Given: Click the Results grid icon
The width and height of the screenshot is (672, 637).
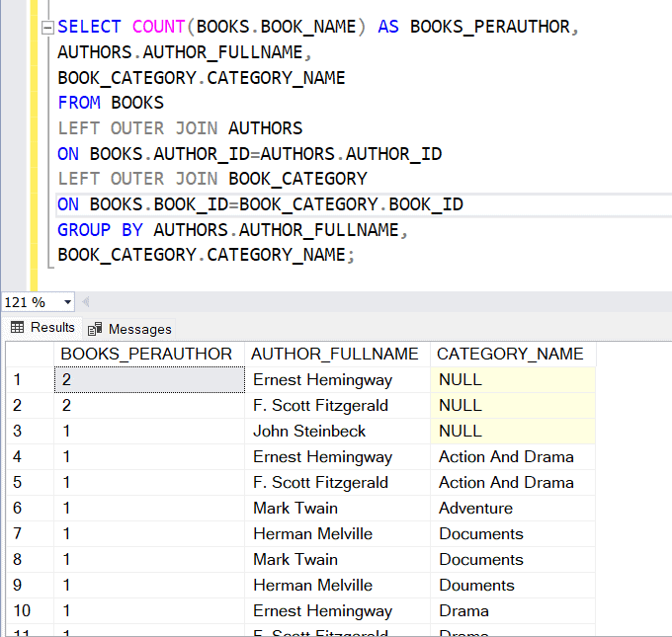Looking at the screenshot, I should coord(17,328).
